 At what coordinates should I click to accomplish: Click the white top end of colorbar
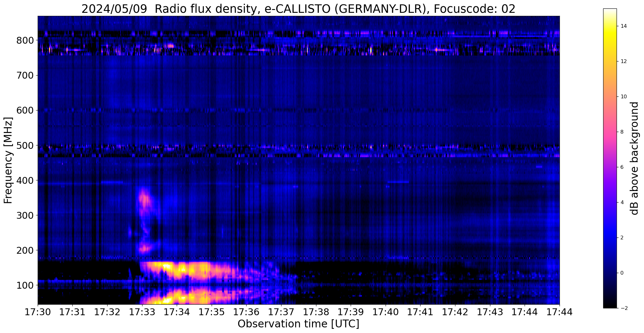point(610,11)
